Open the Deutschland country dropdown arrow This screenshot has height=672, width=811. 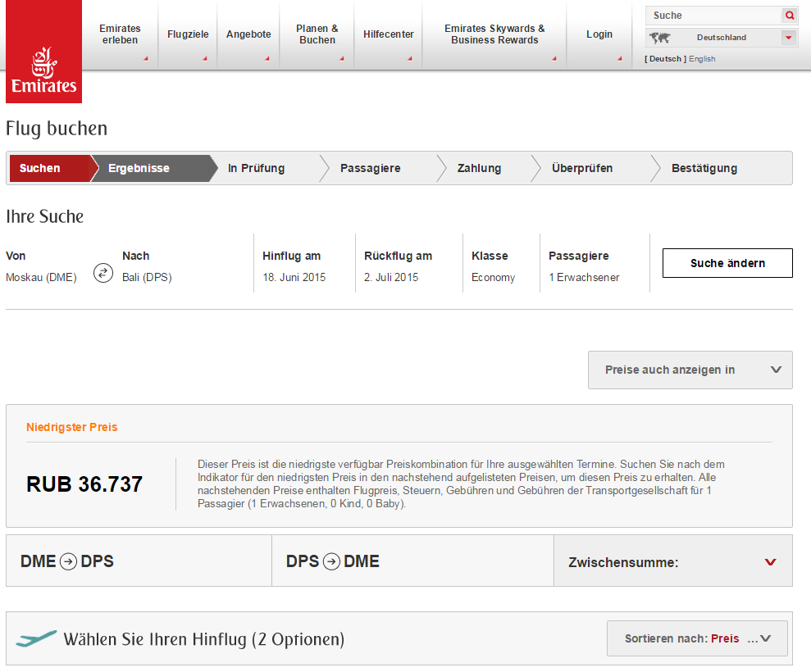(x=788, y=38)
